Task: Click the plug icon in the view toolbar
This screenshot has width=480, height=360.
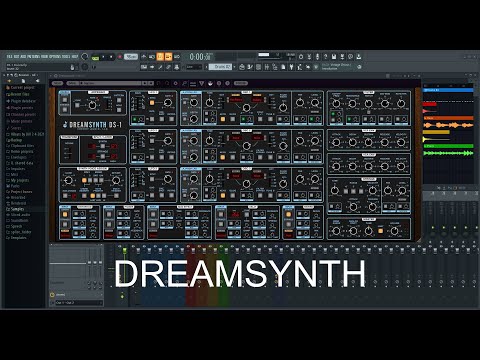Action: 291,67
